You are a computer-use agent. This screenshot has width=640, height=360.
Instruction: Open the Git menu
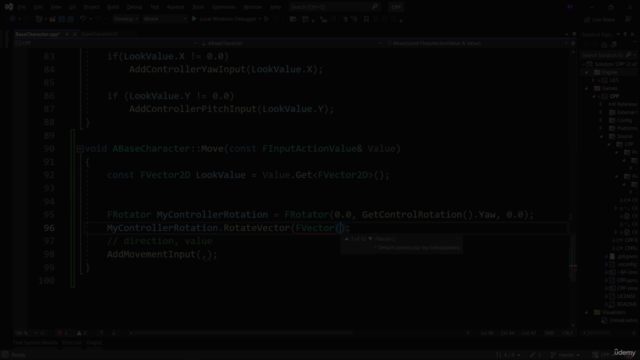point(72,7)
